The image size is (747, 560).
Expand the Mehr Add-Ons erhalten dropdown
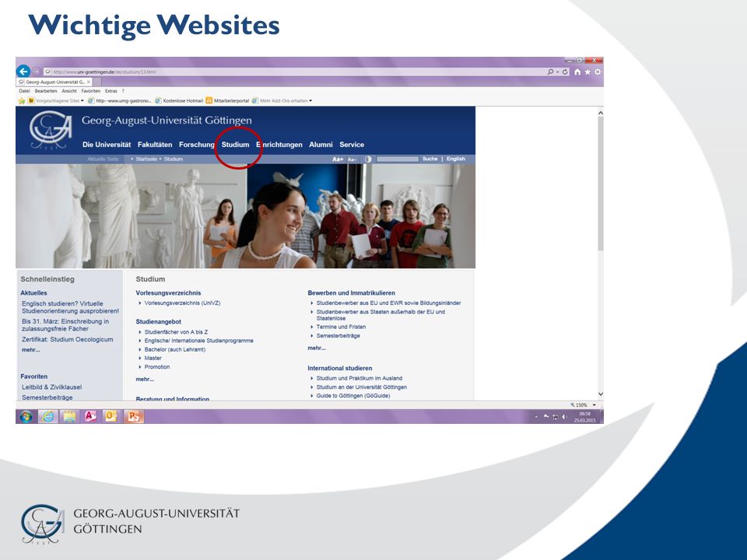click(310, 101)
